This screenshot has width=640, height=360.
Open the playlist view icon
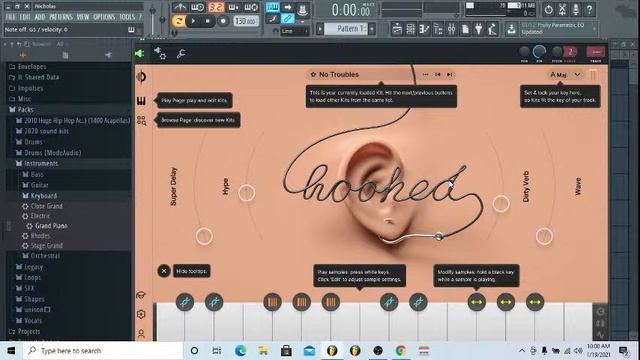pos(397,29)
